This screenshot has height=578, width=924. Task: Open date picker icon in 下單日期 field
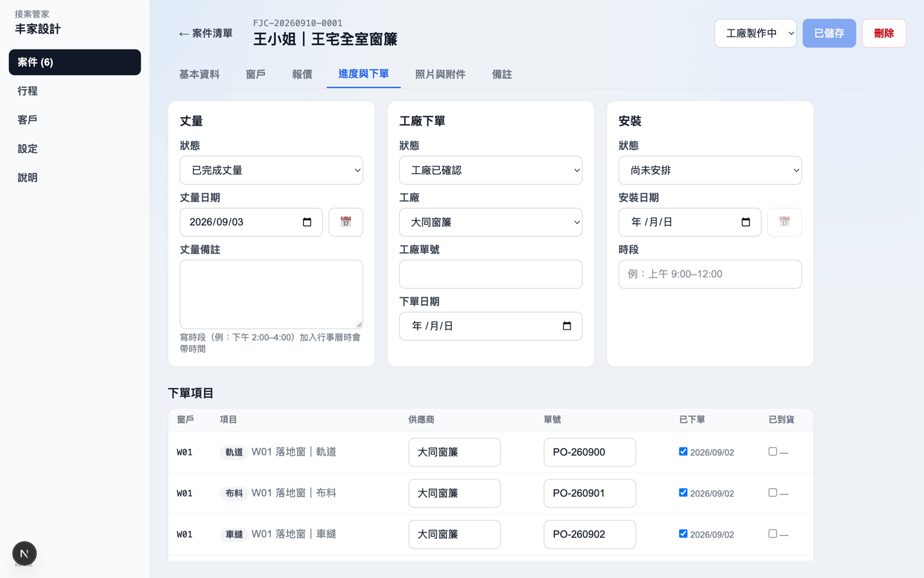coord(567,326)
